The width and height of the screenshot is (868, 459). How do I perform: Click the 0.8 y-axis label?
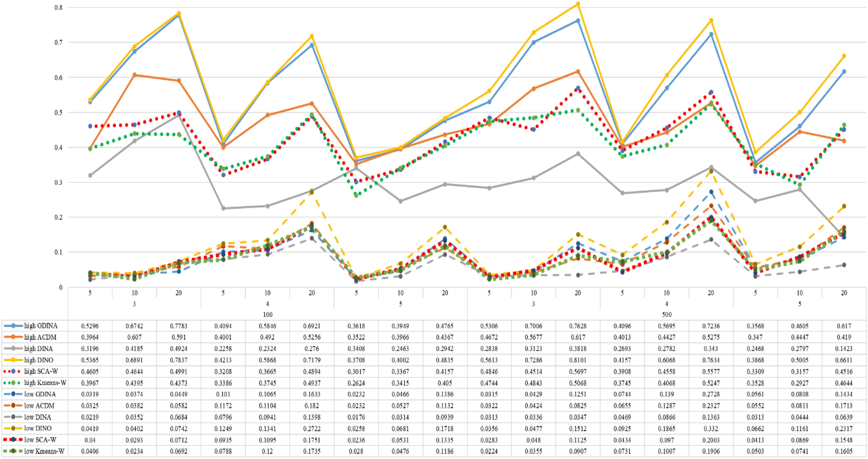[59, 7]
